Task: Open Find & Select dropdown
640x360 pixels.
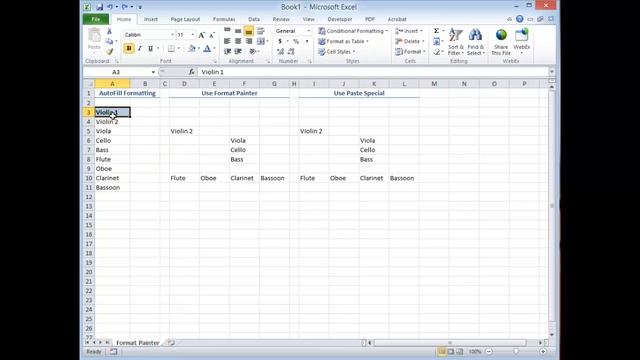Action: [x=475, y=42]
